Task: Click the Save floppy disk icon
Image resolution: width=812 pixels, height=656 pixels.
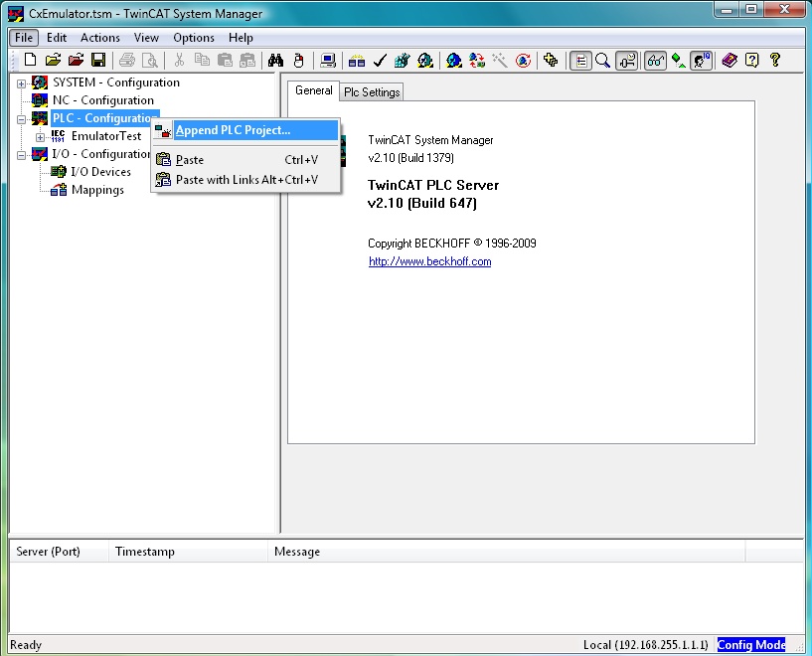Action: pos(98,60)
